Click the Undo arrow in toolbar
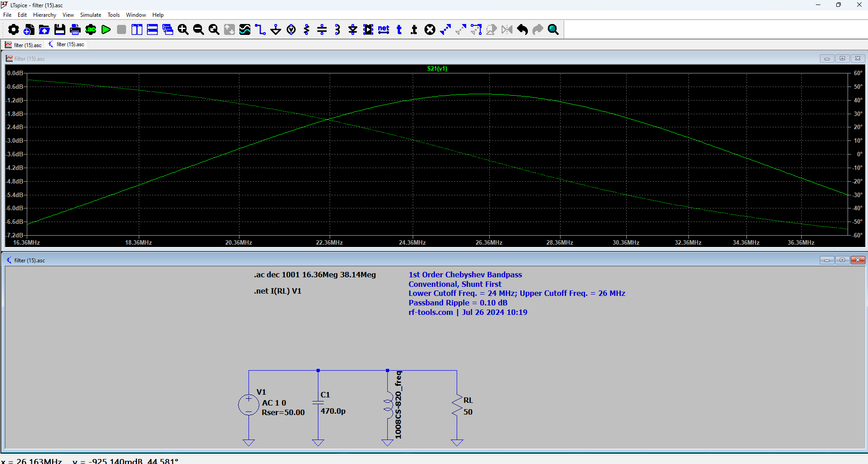This screenshot has height=464, width=868. 522,29
